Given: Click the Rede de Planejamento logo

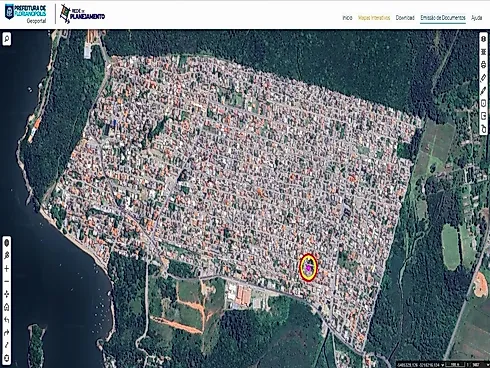Looking at the screenshot, I should coord(82,14).
